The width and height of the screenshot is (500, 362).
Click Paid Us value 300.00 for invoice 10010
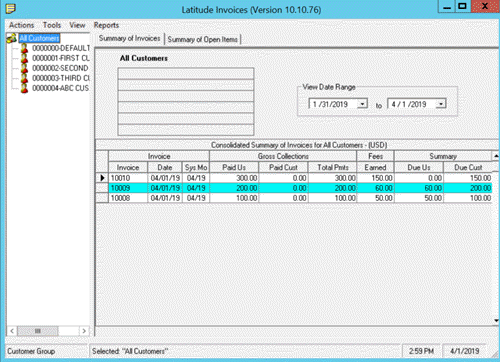point(234,178)
